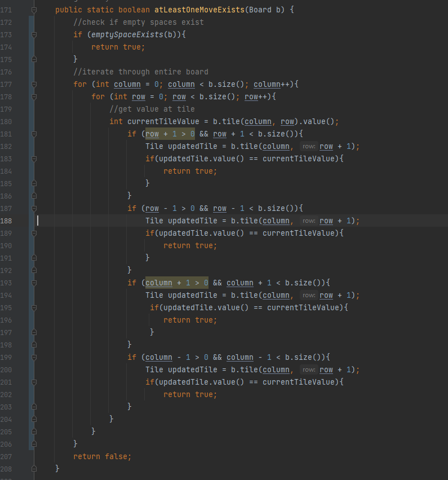This screenshot has height=480, width=448.
Task: Click line number 207 in the gutter
Action: (7, 456)
